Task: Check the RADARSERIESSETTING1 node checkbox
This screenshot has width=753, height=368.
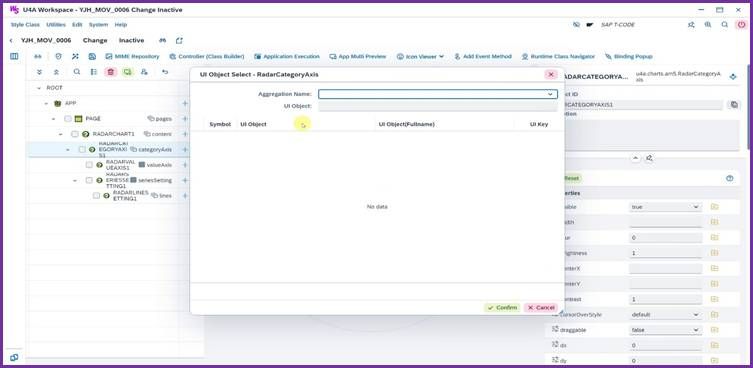Action: tap(89, 180)
